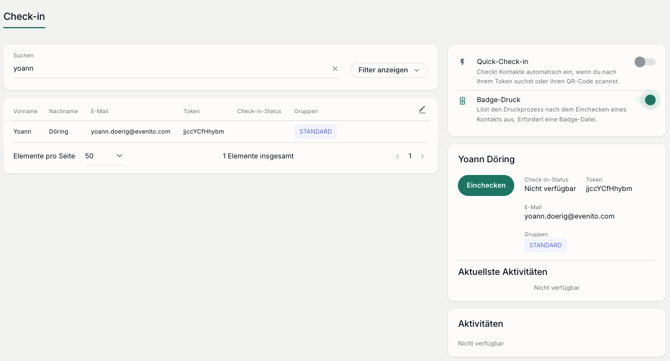Click the Quick-Check-in label
This screenshot has height=361, width=670.
(x=502, y=62)
